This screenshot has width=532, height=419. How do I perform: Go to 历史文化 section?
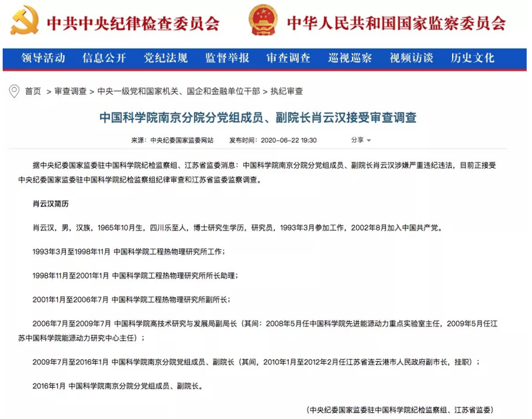point(472,58)
